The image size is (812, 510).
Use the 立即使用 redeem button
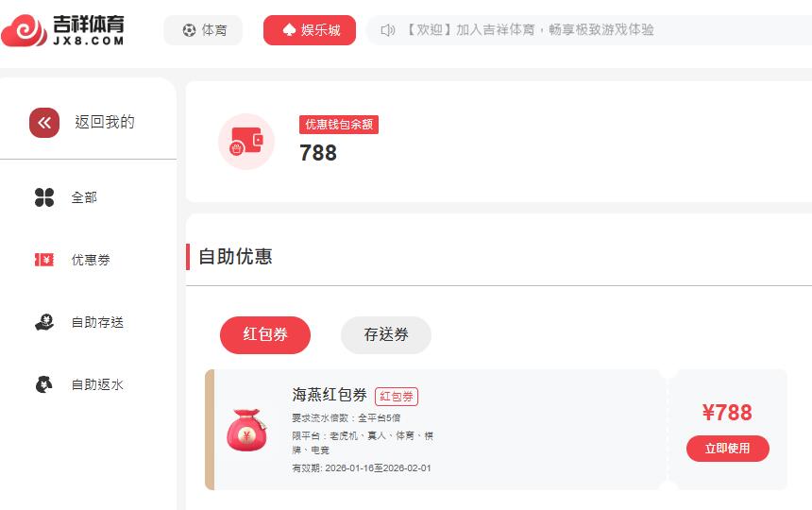pos(728,449)
